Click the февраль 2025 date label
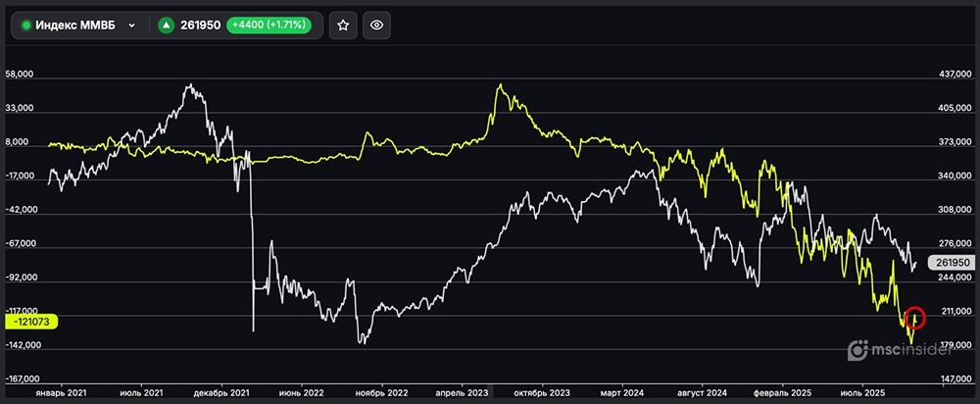The image size is (980, 404). pos(782,393)
